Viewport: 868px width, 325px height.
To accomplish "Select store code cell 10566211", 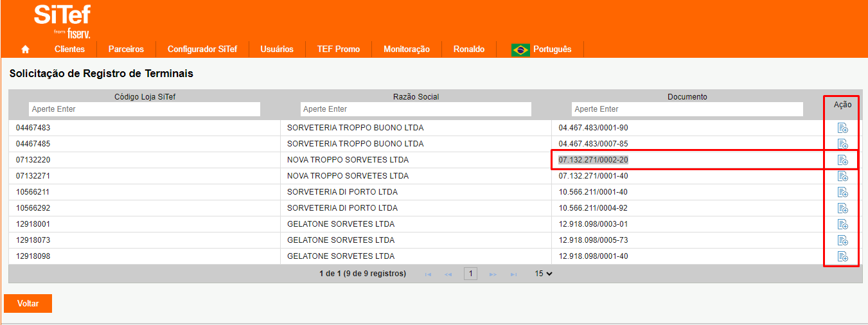I will [33, 192].
